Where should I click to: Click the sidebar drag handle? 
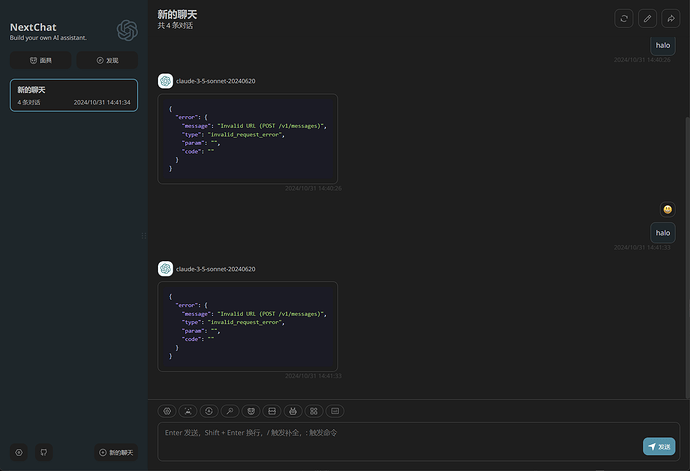[144, 236]
